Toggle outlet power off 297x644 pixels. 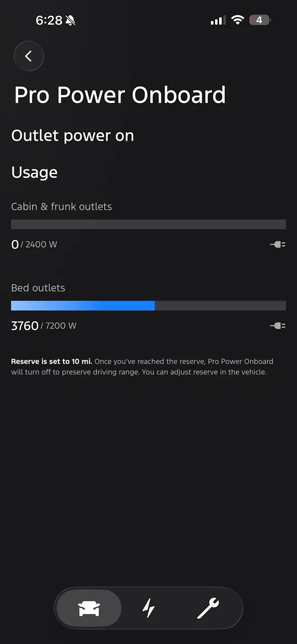click(x=72, y=135)
